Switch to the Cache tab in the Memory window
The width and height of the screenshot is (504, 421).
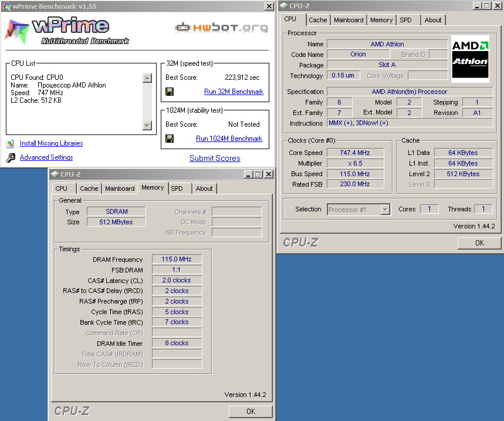[x=89, y=188]
